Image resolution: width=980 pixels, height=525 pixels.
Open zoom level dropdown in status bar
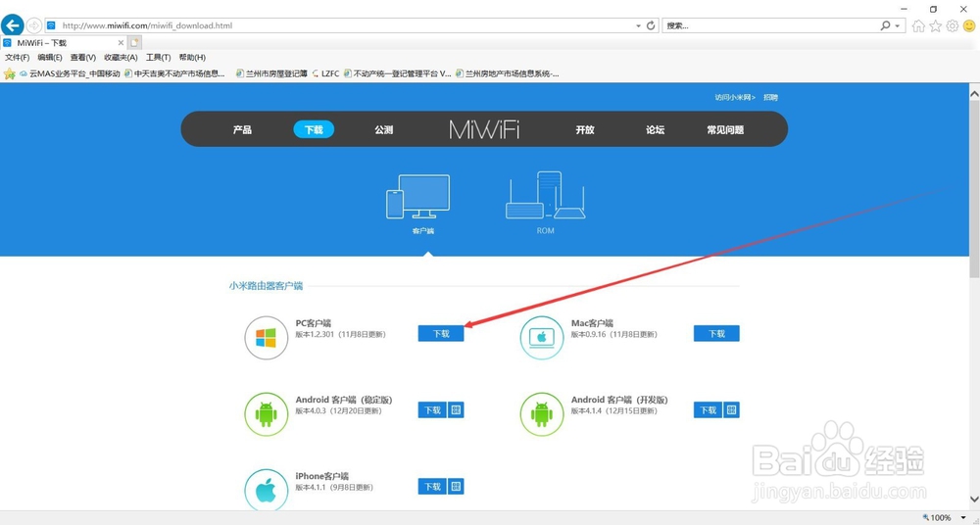point(963,517)
